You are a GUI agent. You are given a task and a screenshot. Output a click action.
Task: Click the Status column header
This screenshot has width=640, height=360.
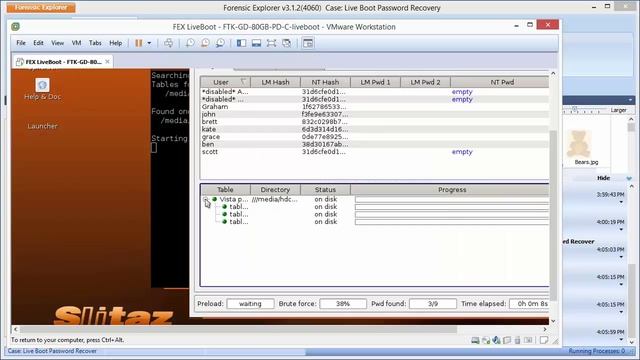tap(325, 189)
